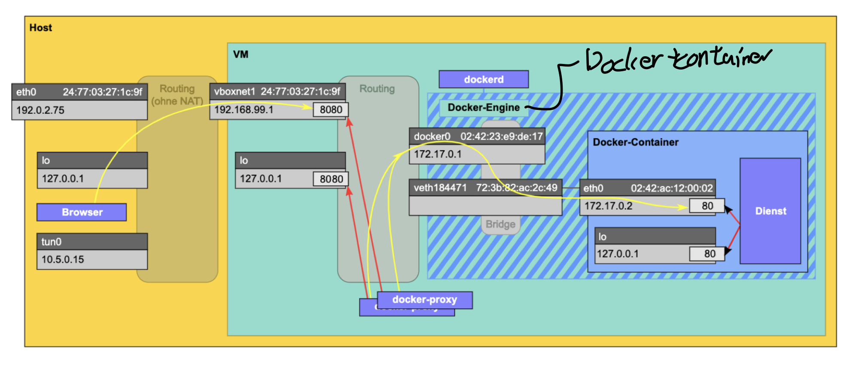868x367 pixels.
Task: Select IP address 192.168.99.1
Action: (244, 110)
